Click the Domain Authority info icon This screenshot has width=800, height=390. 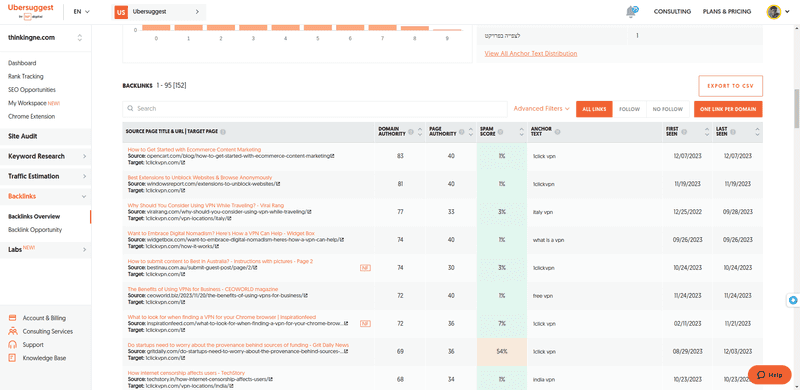coord(411,132)
